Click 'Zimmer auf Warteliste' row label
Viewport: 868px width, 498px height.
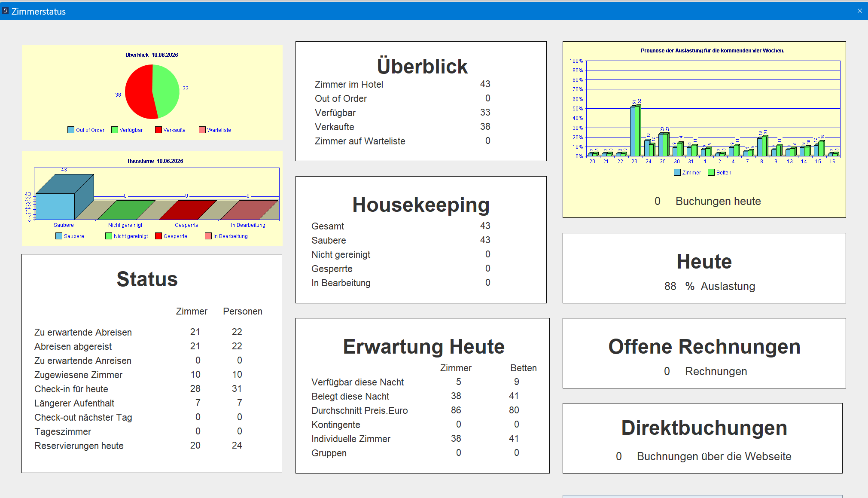(360, 141)
